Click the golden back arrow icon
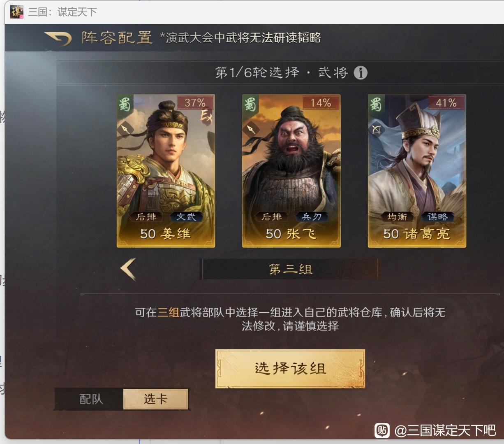 click(58, 39)
